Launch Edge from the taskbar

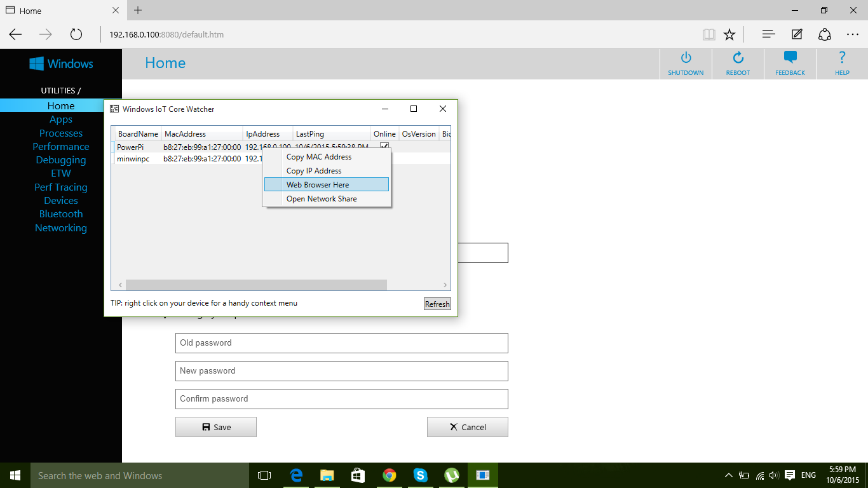tap(296, 475)
